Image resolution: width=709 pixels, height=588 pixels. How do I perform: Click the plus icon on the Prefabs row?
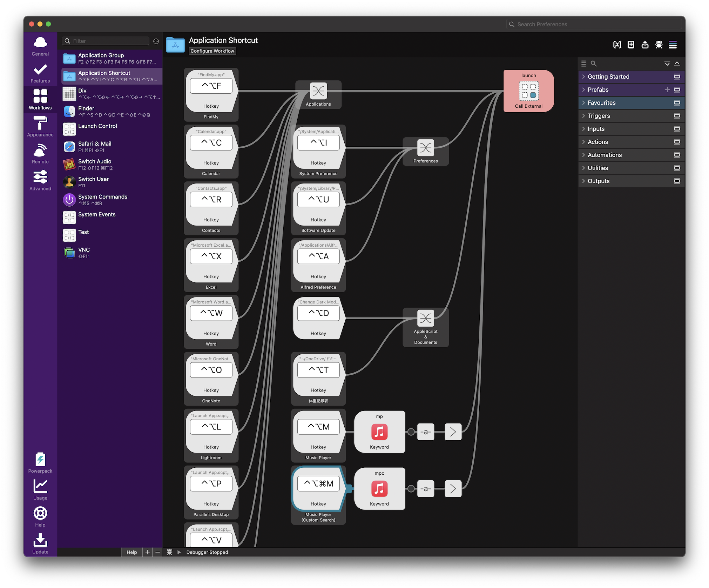click(x=667, y=90)
